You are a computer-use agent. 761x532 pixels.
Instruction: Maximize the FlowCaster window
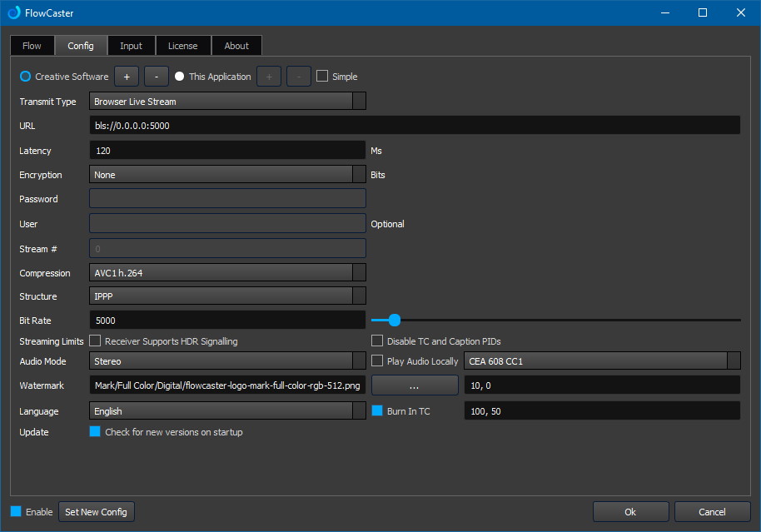(703, 12)
